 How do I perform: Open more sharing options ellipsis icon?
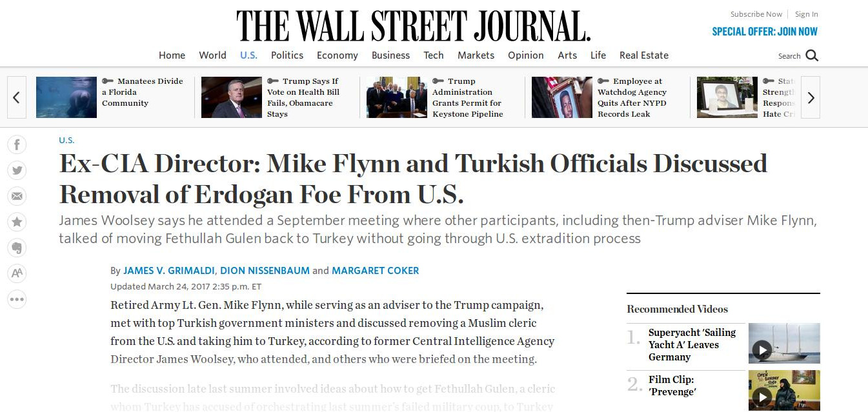tap(17, 299)
